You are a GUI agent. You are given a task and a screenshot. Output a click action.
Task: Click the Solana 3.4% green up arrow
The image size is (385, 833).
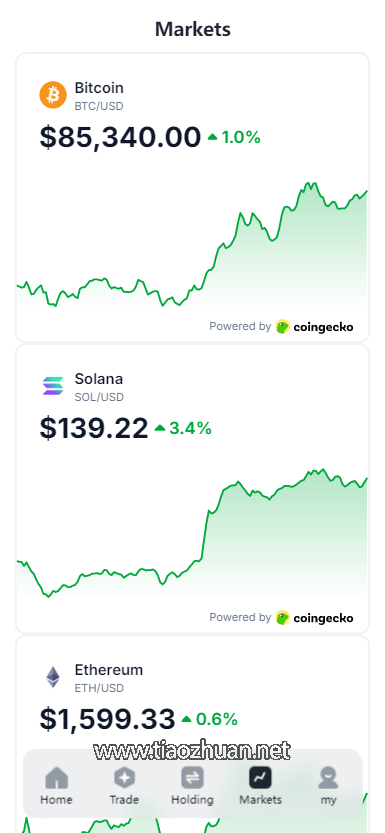(160, 428)
